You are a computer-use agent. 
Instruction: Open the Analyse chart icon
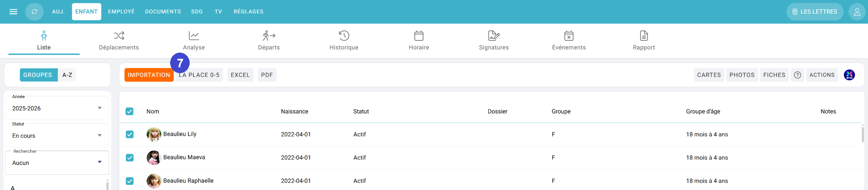tap(194, 36)
